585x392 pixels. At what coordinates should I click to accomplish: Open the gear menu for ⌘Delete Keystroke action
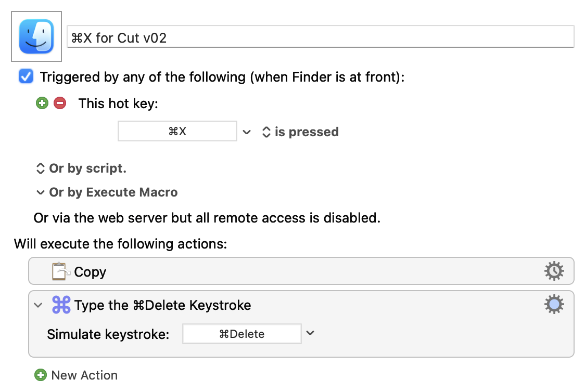554,305
